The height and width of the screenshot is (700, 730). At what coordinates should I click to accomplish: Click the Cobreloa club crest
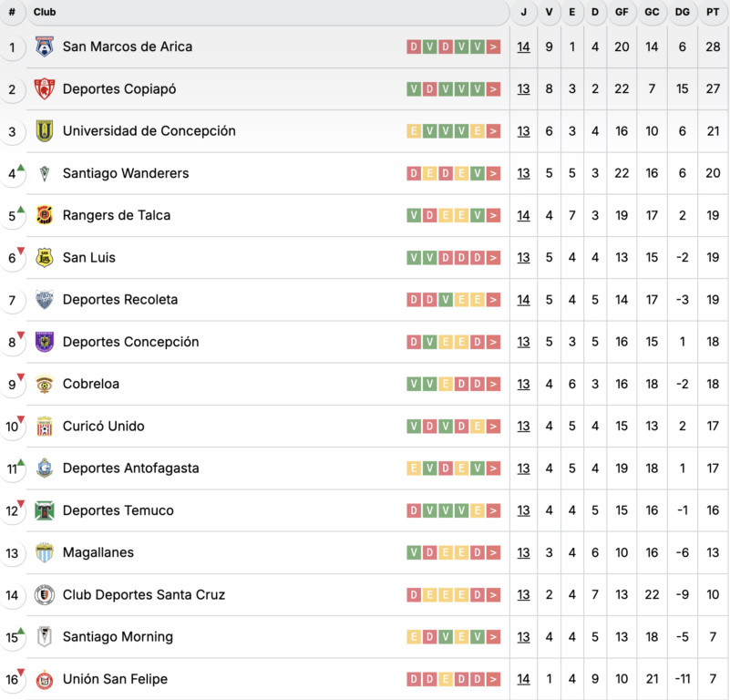coord(45,384)
